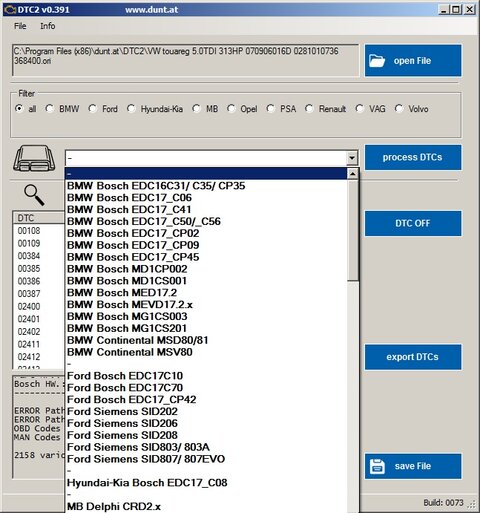Choose BMW Bosch EDC17_CP45 entry
The width and height of the screenshot is (480, 513).
tap(206, 257)
